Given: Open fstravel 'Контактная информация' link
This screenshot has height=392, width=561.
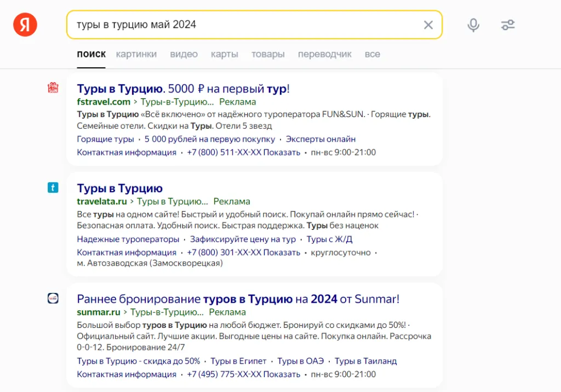Looking at the screenshot, I should click(127, 152).
